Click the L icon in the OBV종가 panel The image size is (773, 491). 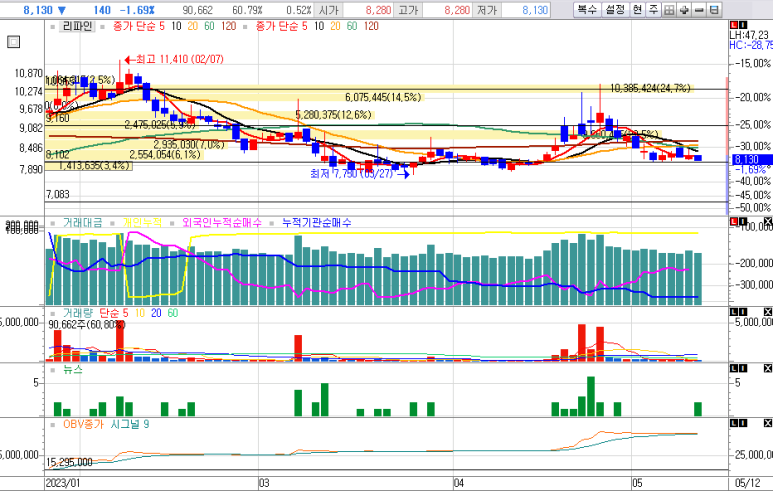coord(735,423)
